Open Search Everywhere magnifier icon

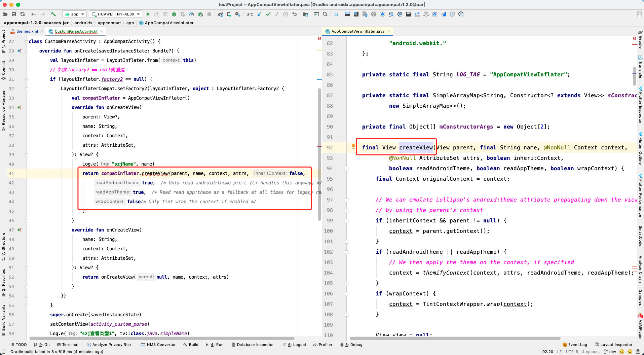point(325,14)
